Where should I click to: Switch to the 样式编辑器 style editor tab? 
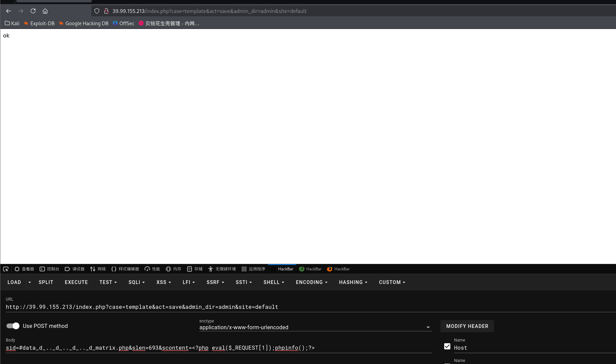pos(125,269)
